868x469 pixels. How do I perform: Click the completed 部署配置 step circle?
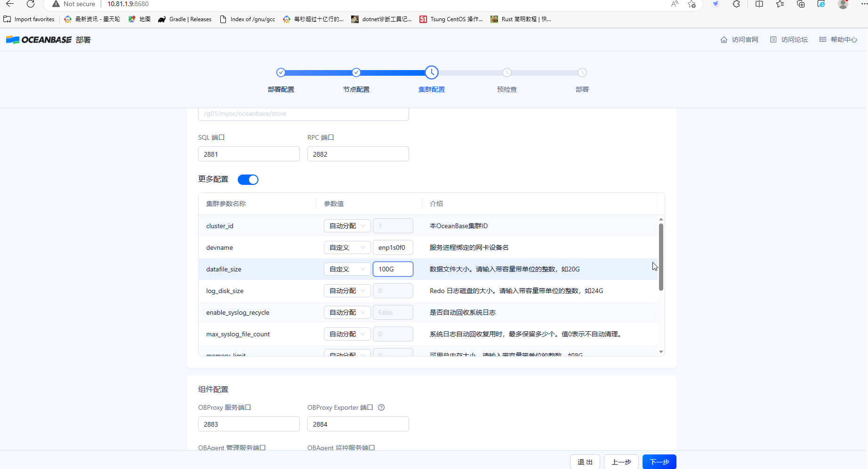pyautogui.click(x=281, y=72)
